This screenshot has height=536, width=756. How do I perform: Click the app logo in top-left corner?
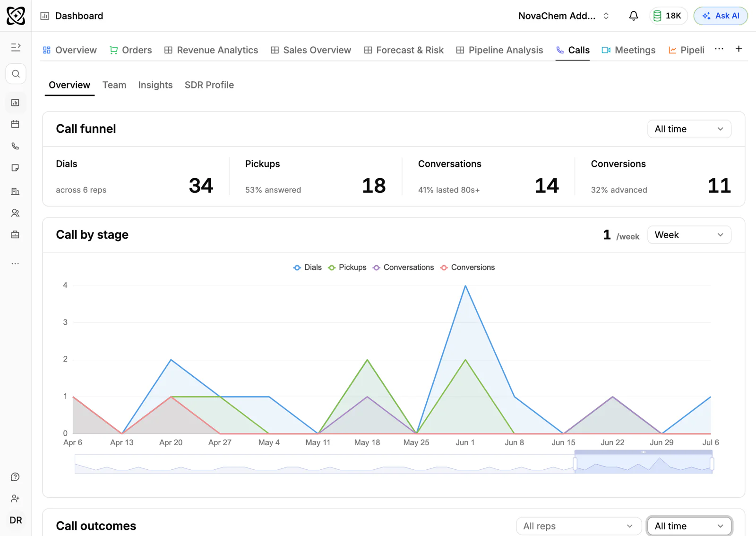16,16
